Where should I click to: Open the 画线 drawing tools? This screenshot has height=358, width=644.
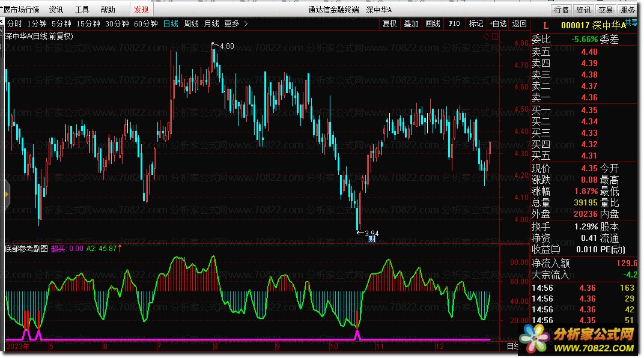click(433, 24)
